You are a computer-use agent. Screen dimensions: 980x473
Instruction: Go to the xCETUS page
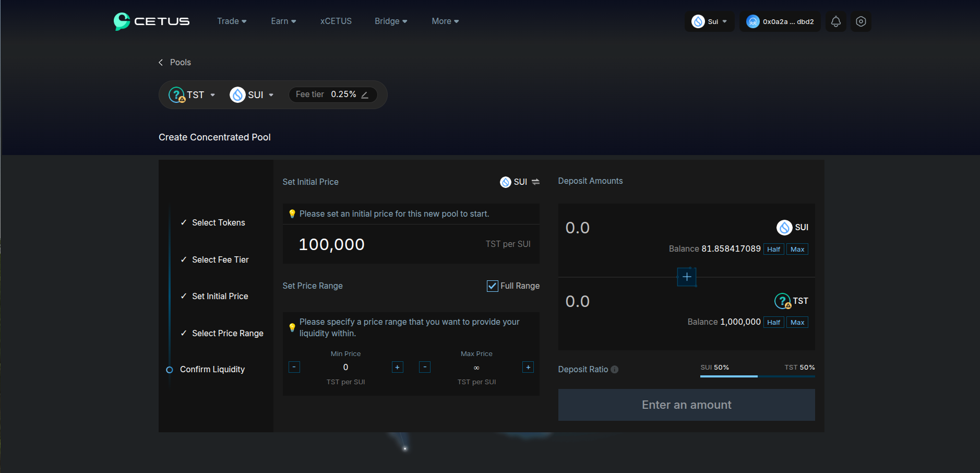(x=336, y=21)
